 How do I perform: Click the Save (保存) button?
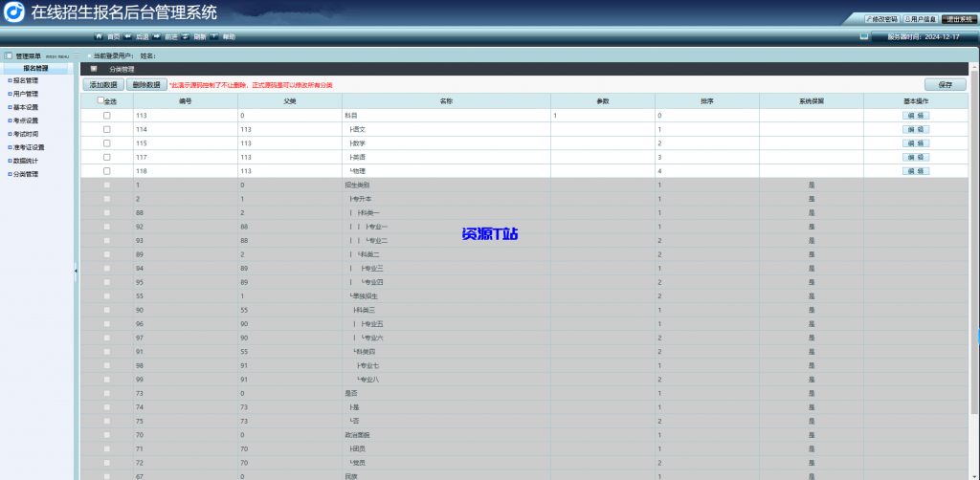coord(946,84)
